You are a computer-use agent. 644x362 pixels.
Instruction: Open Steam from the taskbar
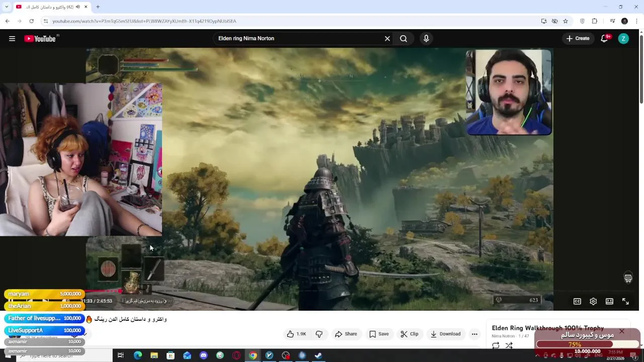tap(318, 355)
